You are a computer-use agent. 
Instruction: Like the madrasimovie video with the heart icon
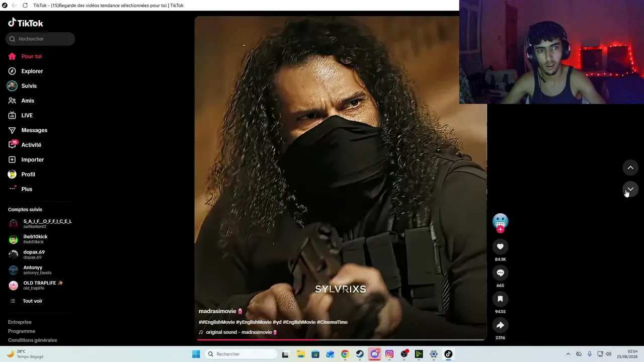pos(500,246)
